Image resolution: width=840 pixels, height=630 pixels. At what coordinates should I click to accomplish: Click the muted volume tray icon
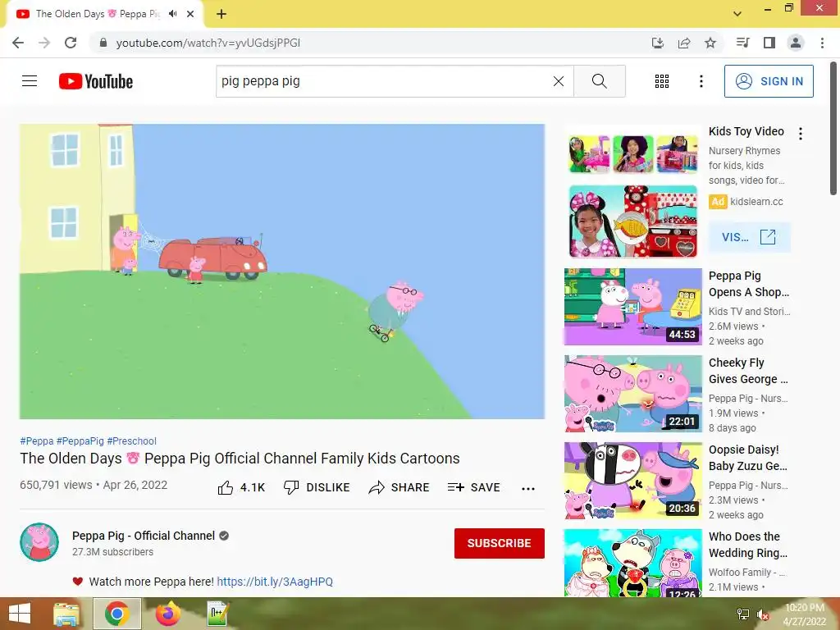(x=763, y=614)
